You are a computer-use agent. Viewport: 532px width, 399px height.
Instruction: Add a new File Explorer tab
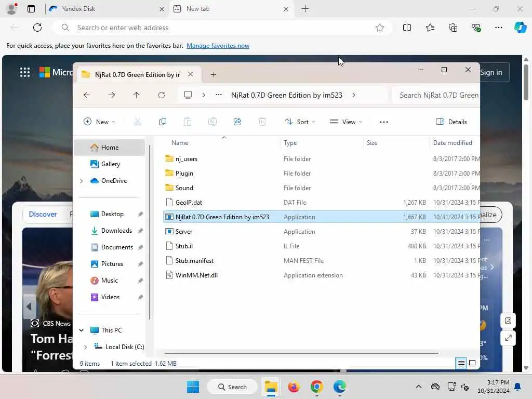213,74
